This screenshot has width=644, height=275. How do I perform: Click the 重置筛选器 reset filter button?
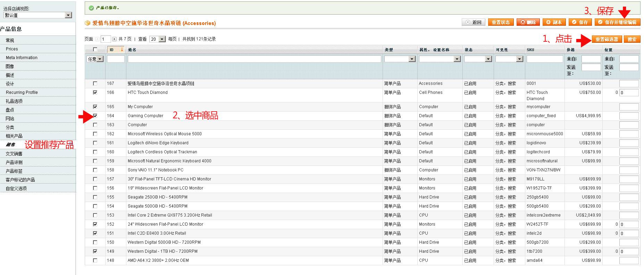tap(607, 39)
